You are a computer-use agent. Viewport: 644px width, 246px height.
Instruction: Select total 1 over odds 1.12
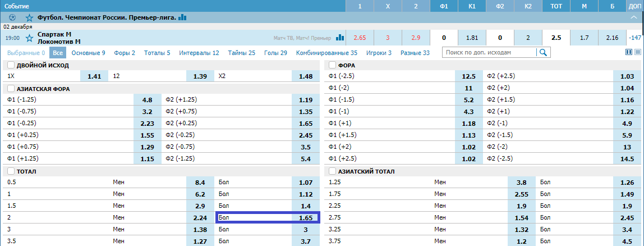pyautogui.click(x=306, y=194)
